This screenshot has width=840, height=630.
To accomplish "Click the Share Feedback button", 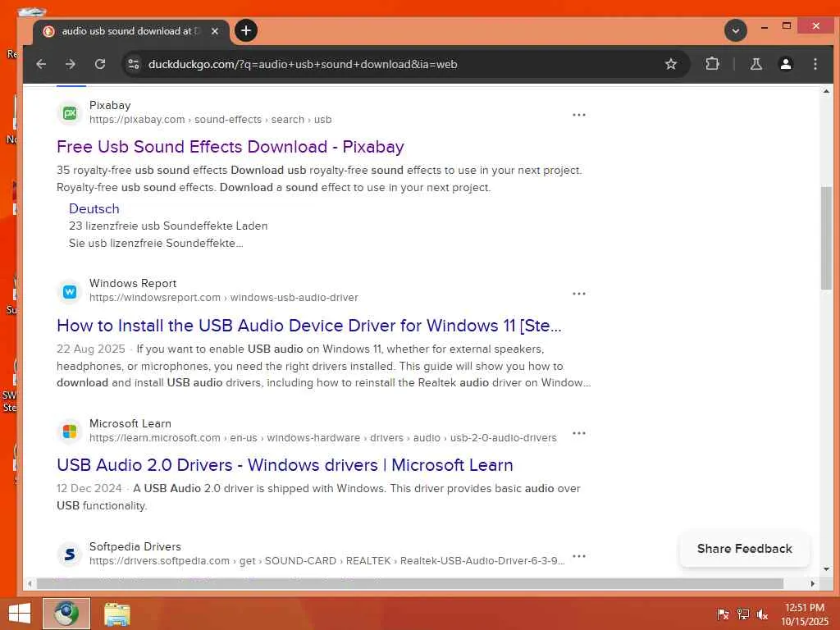I will 744,549.
